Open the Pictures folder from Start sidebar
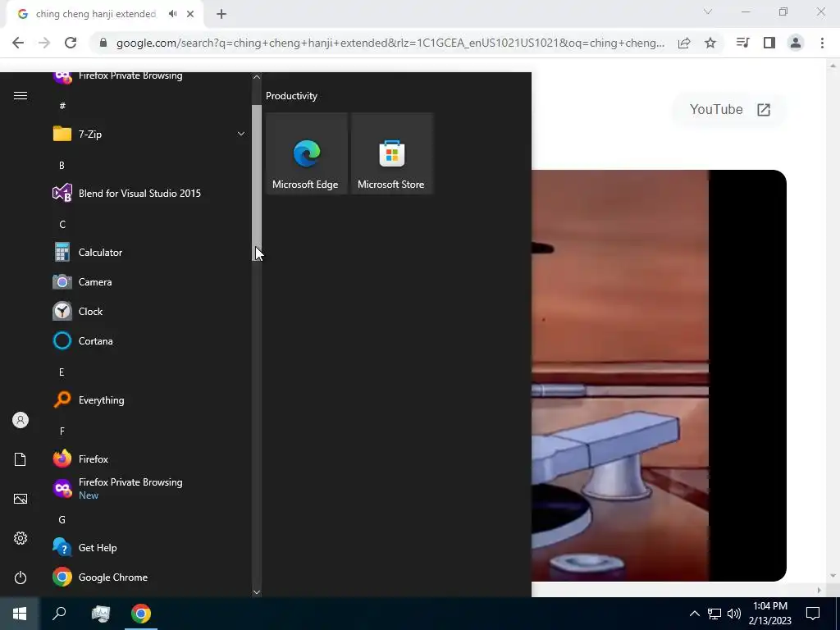 tap(21, 499)
